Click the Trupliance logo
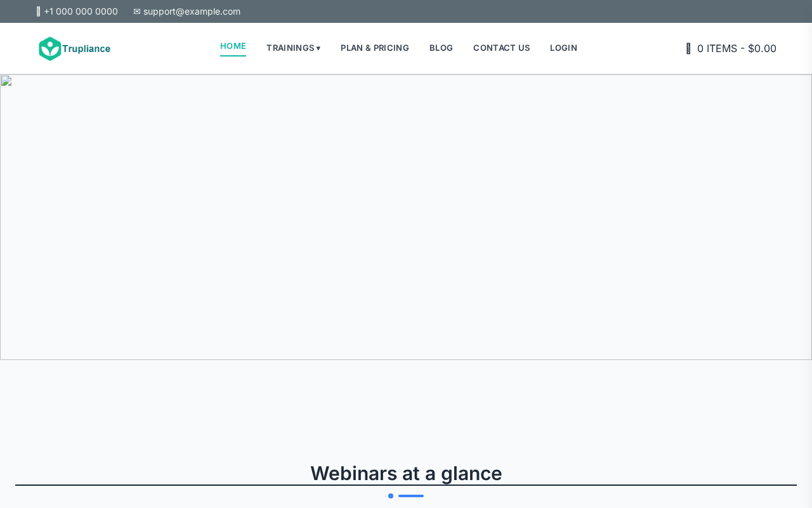Screen dimensions: 812x508 click(x=74, y=49)
